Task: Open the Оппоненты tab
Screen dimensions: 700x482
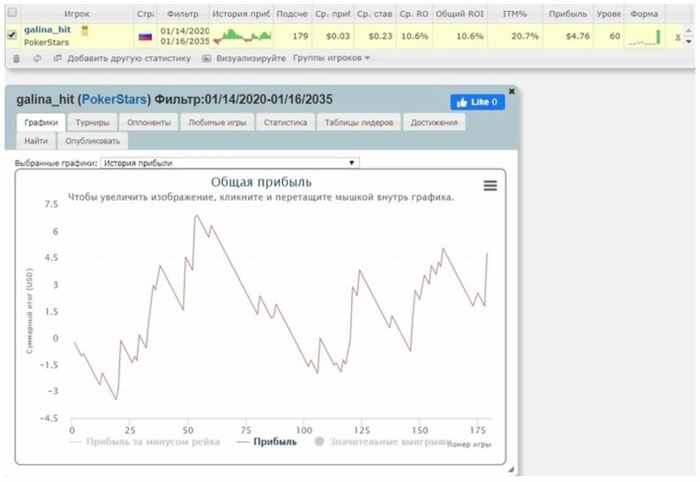Action: 149,122
